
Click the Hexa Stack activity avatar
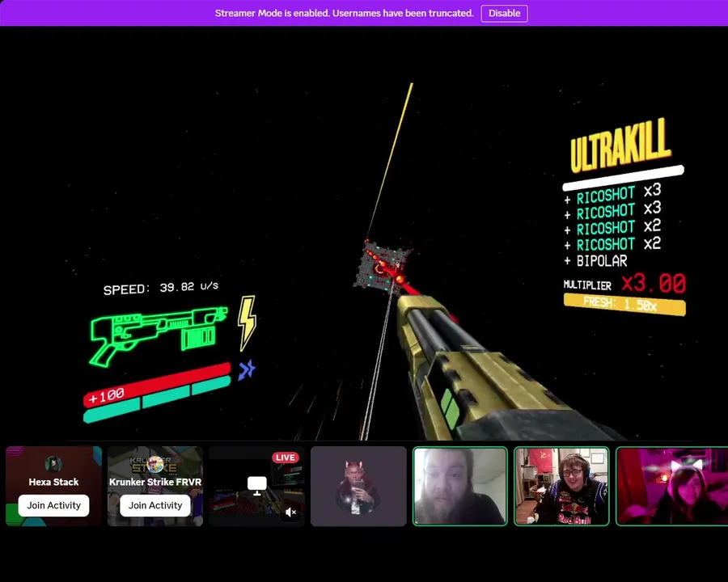(x=53, y=464)
